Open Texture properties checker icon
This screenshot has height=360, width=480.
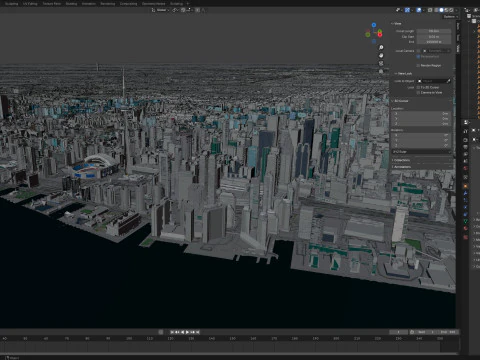(x=465, y=237)
